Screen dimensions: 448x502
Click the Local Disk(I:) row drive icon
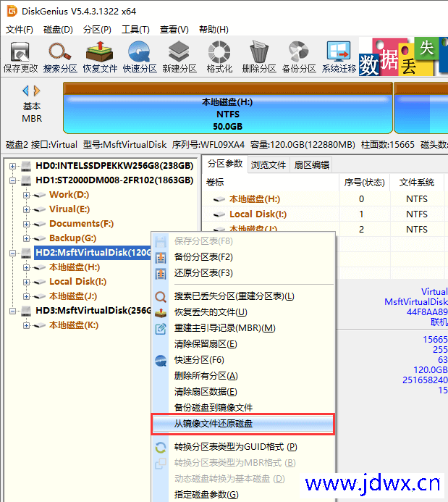point(219,214)
